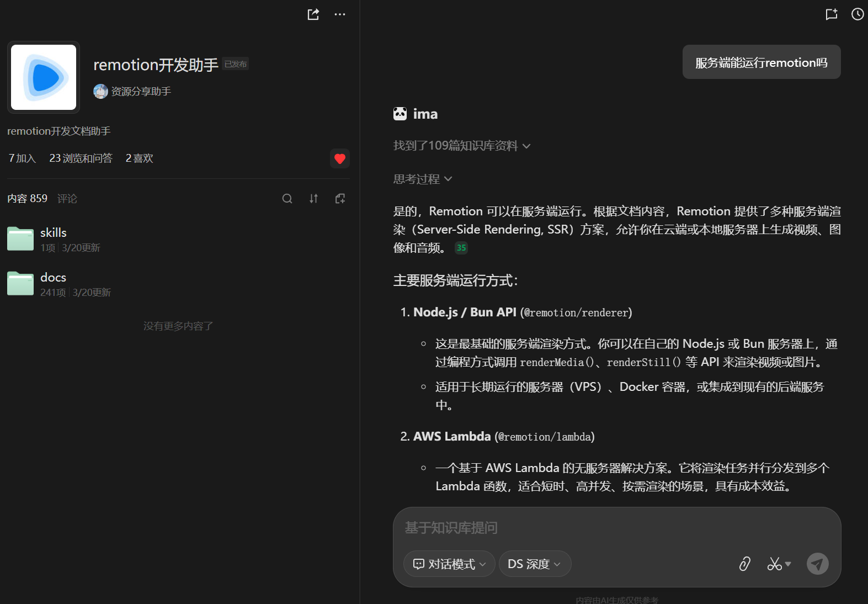Open the scissors screenshot tool

pyautogui.click(x=774, y=564)
